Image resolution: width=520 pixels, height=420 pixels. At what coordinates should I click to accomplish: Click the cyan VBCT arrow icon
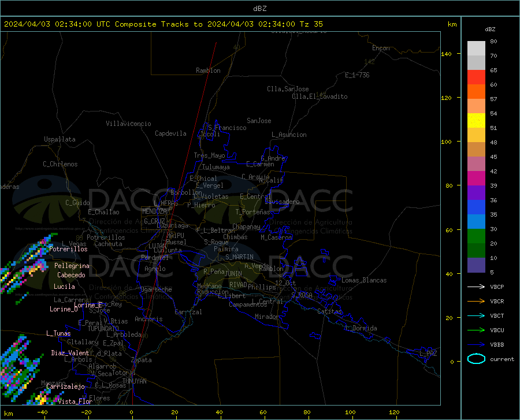click(476, 315)
